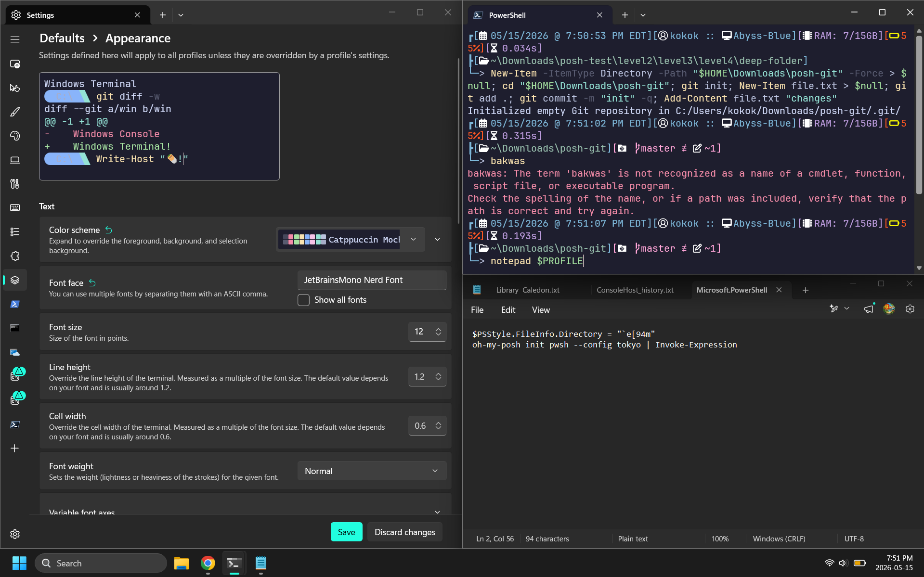This screenshot has height=577, width=924.
Task: Add a new tab in PowerShell window
Action: click(625, 15)
